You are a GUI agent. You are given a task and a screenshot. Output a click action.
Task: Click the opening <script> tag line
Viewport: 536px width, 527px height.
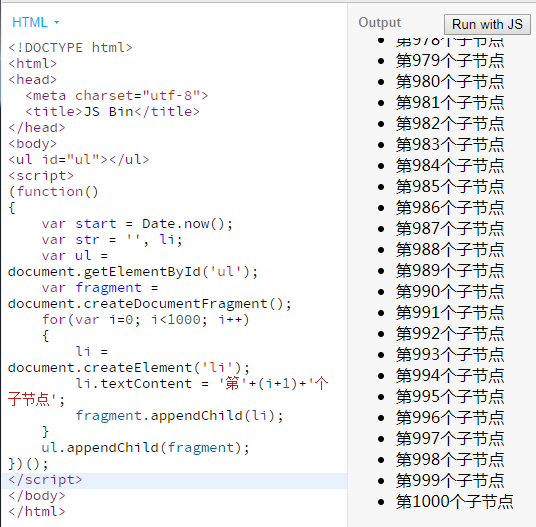point(41,176)
